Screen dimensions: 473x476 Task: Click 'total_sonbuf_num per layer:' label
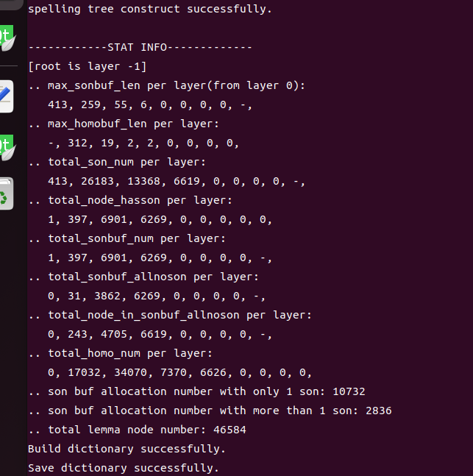pyautogui.click(x=137, y=238)
